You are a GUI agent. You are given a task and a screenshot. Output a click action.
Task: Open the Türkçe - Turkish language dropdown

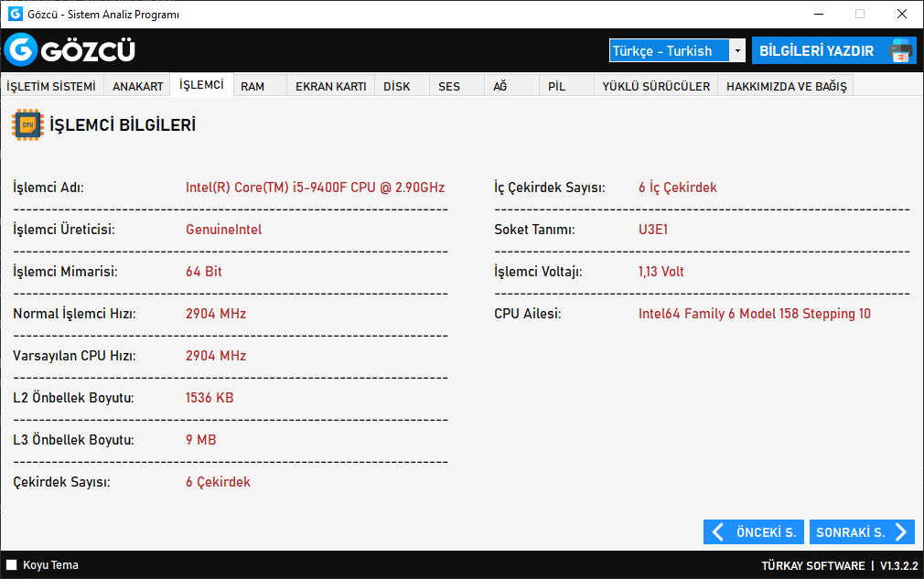(x=677, y=50)
